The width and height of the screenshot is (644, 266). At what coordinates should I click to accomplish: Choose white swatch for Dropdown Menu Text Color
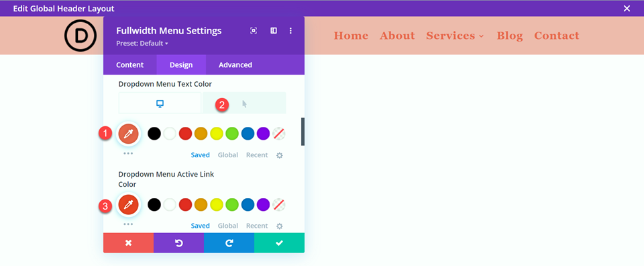pyautogui.click(x=170, y=134)
